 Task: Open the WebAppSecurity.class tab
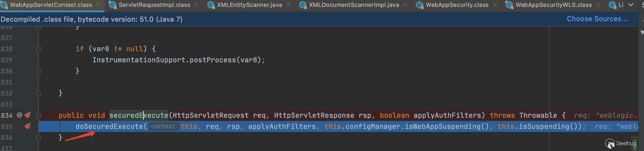point(457,5)
